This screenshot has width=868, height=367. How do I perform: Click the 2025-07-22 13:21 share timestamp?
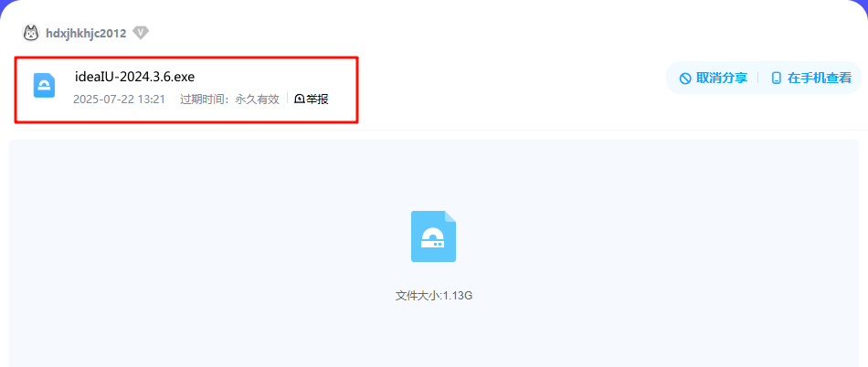[119, 100]
